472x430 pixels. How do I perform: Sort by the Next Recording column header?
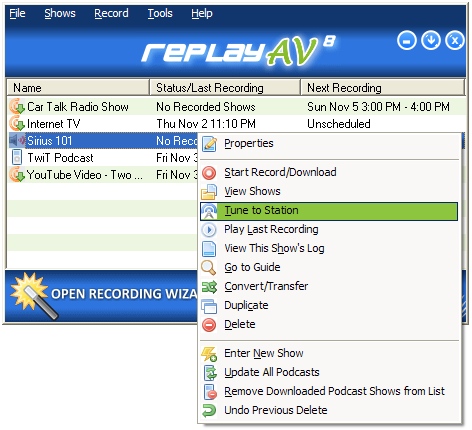click(383, 88)
